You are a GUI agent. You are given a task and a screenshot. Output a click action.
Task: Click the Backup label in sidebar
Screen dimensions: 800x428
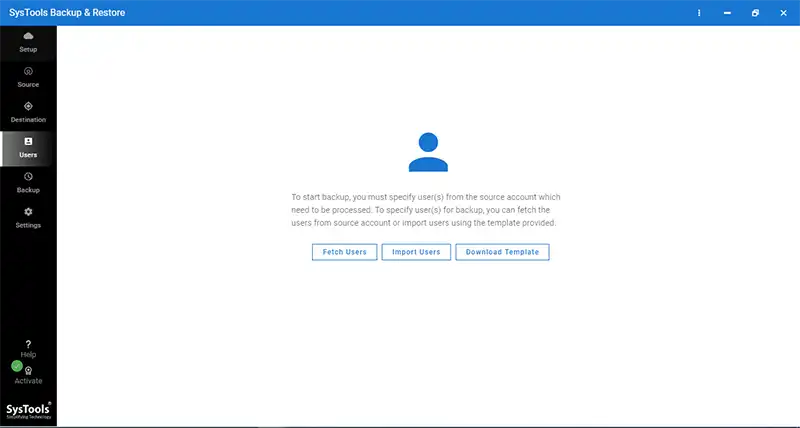28,190
